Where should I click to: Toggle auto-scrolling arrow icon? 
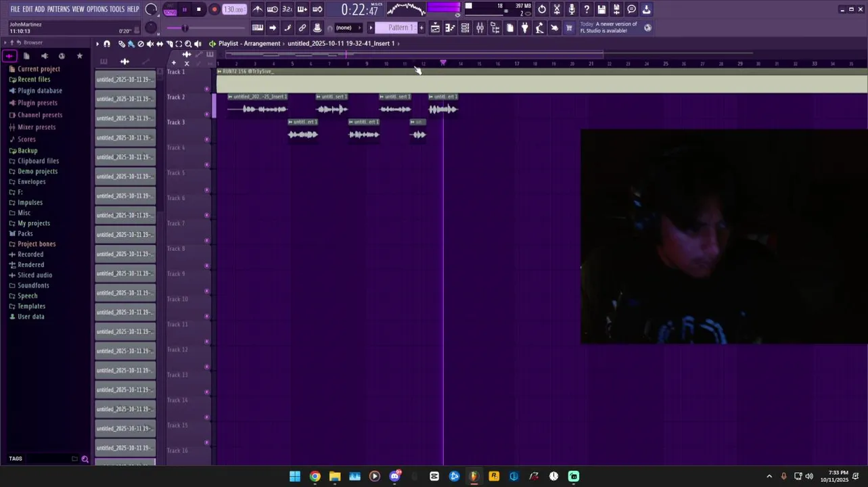[x=273, y=28]
